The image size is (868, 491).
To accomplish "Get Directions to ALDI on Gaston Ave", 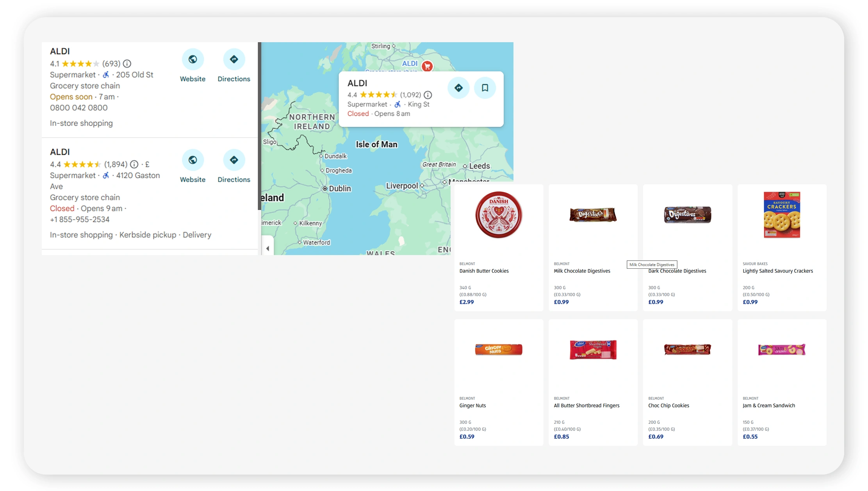I will coord(233,160).
